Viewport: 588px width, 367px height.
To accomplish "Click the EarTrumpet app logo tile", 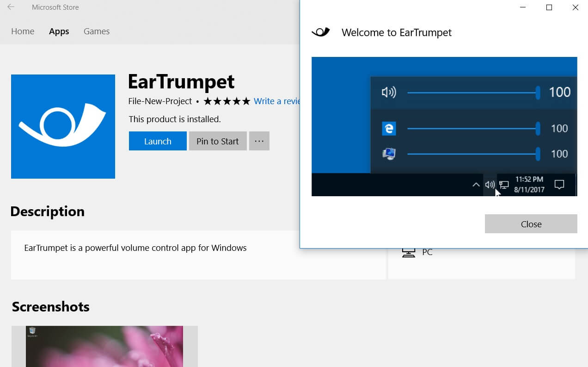I will click(63, 126).
